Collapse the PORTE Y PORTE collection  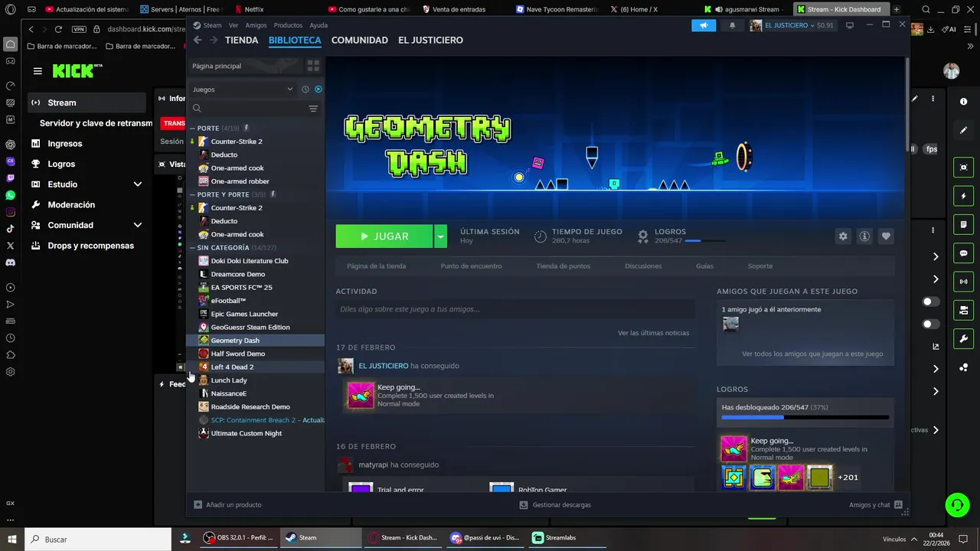193,194
